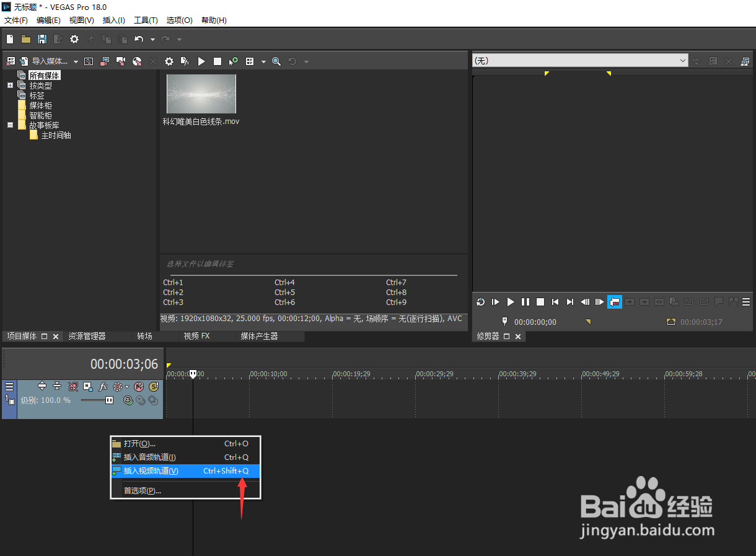The image size is (756, 556).
Task: Toggle the compositing mode button on the track
Action: [128, 400]
